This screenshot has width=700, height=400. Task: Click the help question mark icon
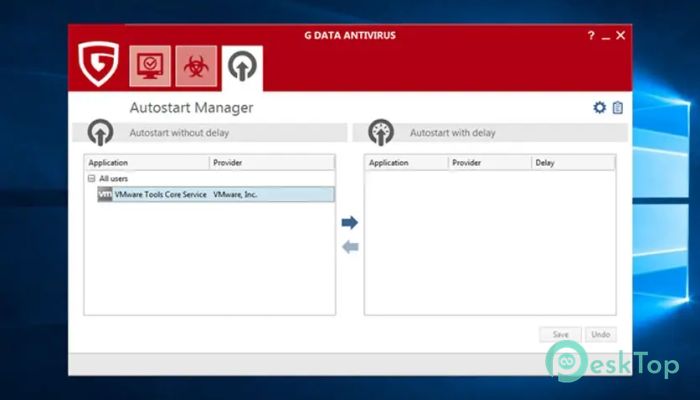(591, 35)
